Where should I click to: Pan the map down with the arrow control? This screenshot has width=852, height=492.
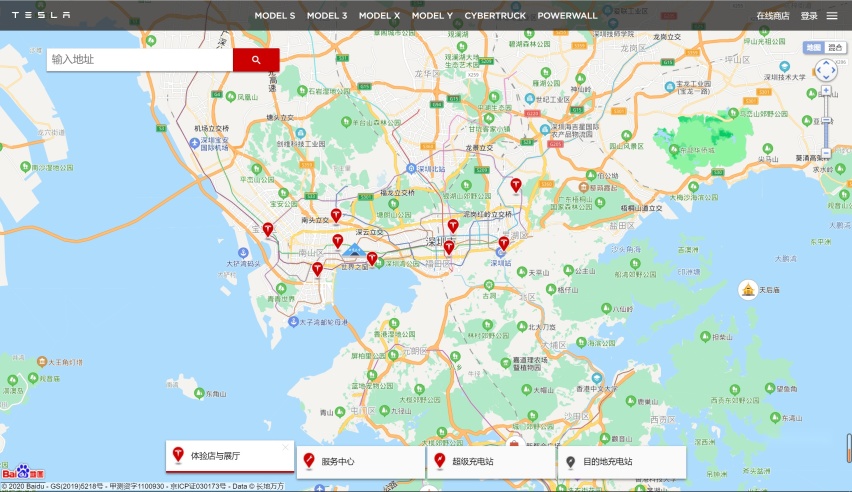click(x=826, y=78)
